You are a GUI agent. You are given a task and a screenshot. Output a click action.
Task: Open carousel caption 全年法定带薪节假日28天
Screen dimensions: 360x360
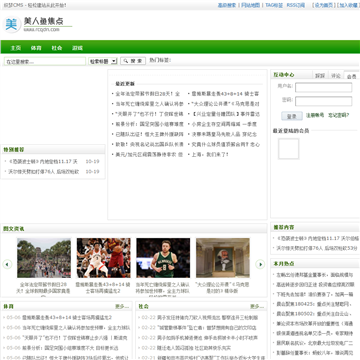pos(44,288)
